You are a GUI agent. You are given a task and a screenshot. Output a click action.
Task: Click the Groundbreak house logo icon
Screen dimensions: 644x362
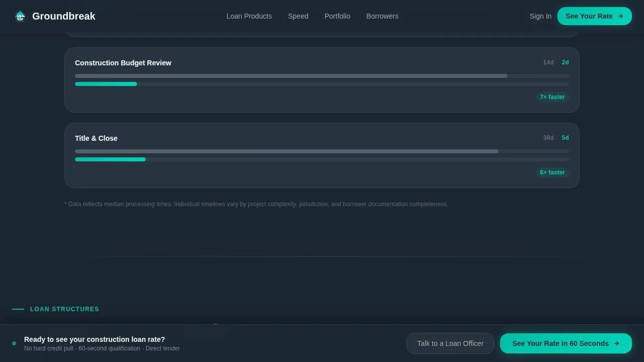pyautogui.click(x=20, y=16)
